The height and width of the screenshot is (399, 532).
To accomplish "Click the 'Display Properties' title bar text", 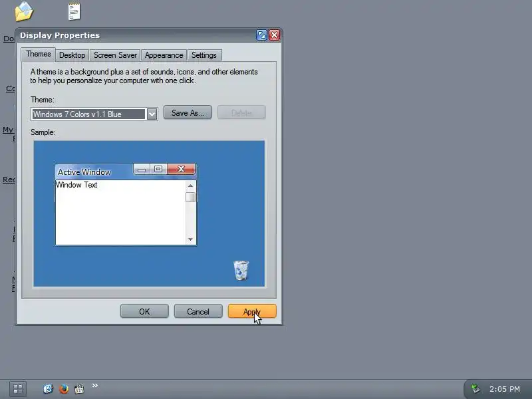I will 60,35.
